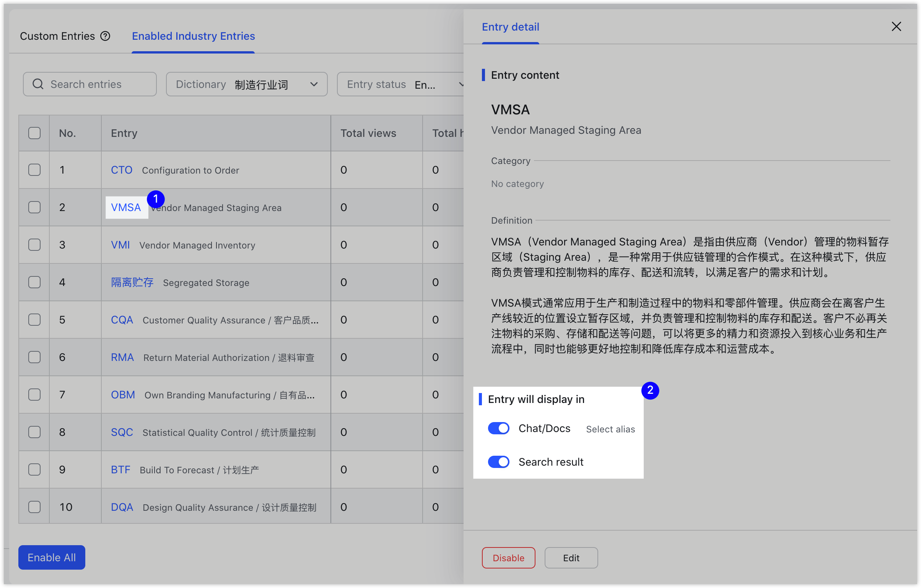Disable the Chat/Docs display toggle
Screen dimensions: 921x588
(x=498, y=428)
